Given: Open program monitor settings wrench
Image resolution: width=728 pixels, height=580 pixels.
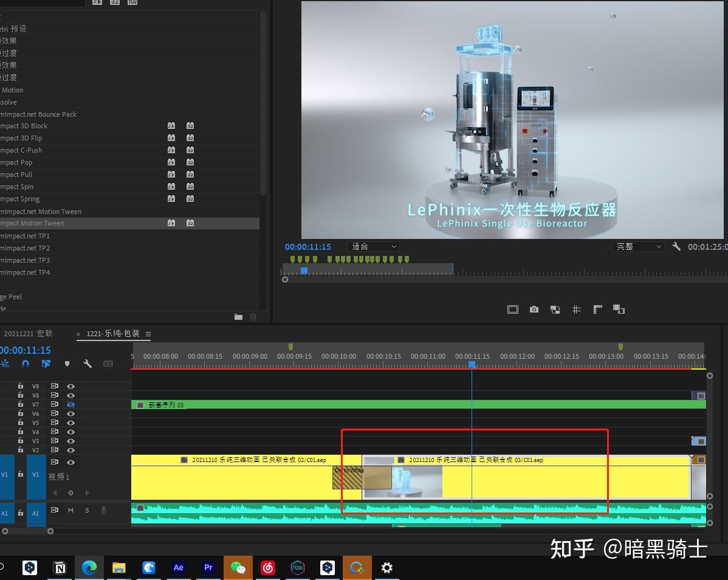Looking at the screenshot, I should [676, 247].
